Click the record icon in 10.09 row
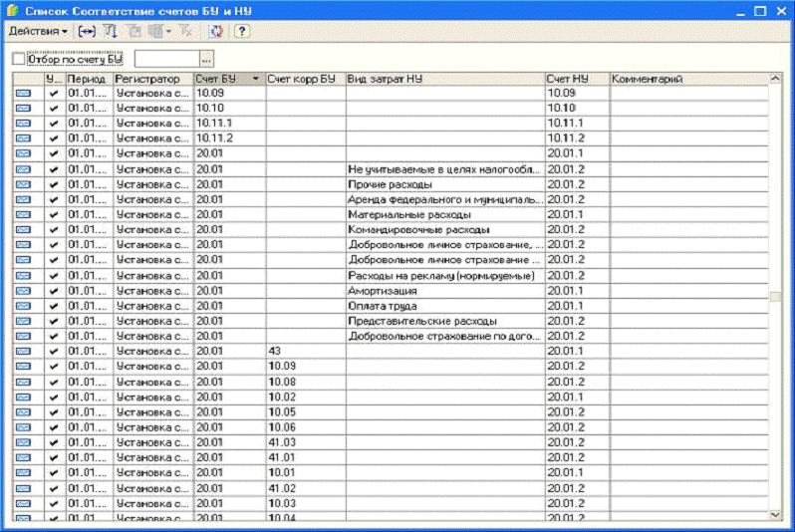 click(23, 93)
